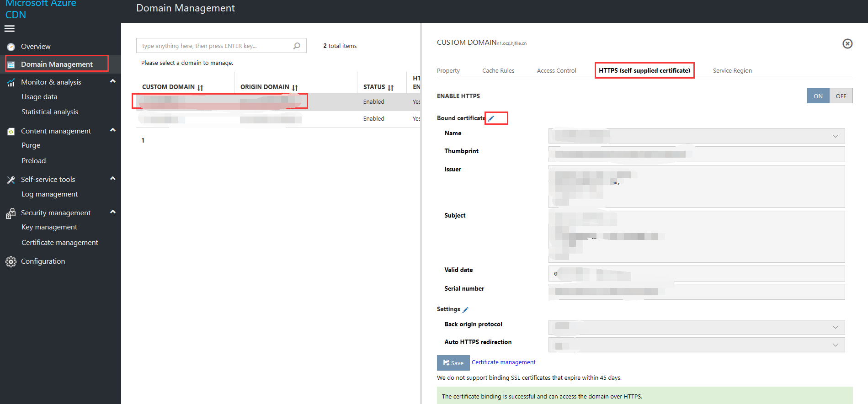Collapse the Monitor & analysis section
The image size is (868, 404).
tap(112, 81)
